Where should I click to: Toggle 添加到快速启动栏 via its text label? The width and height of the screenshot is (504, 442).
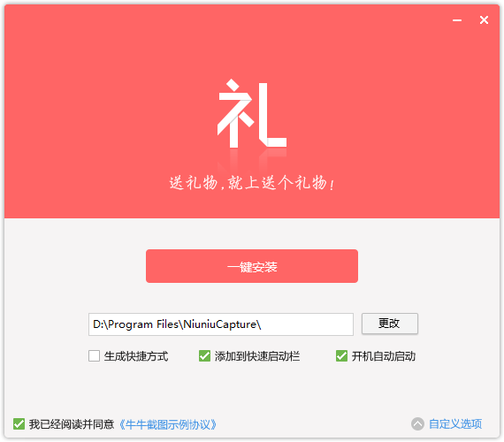257,356
